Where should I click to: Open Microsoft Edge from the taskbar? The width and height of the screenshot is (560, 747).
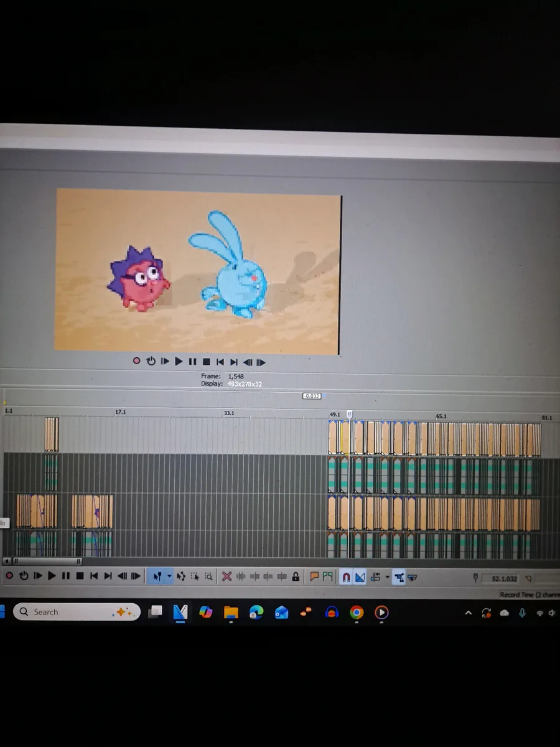256,613
